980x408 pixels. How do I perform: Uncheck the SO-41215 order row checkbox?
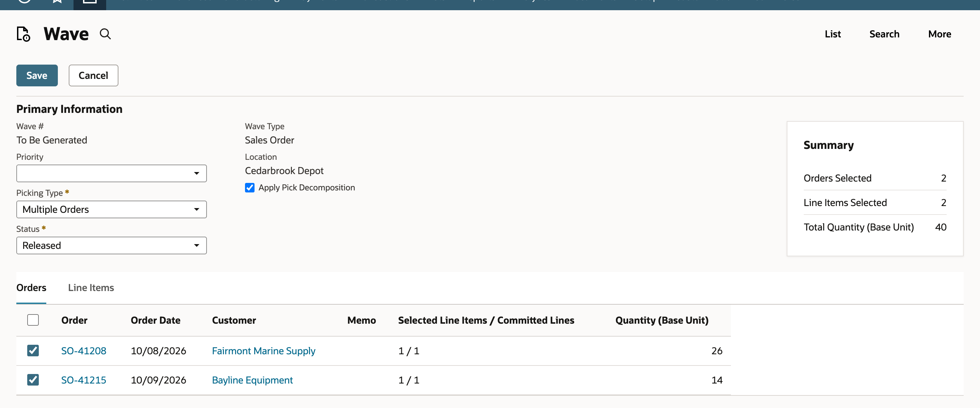click(33, 379)
